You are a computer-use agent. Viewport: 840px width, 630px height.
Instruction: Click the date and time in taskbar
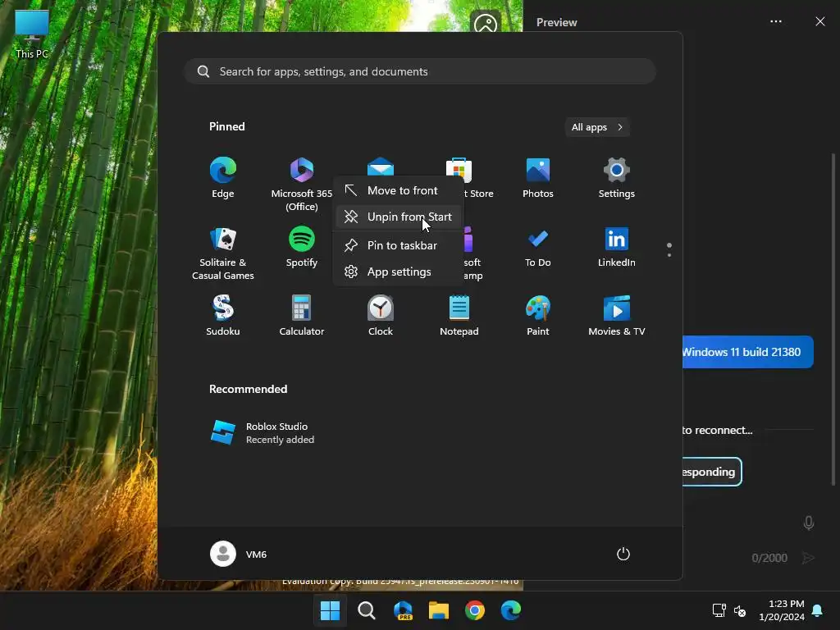point(782,610)
